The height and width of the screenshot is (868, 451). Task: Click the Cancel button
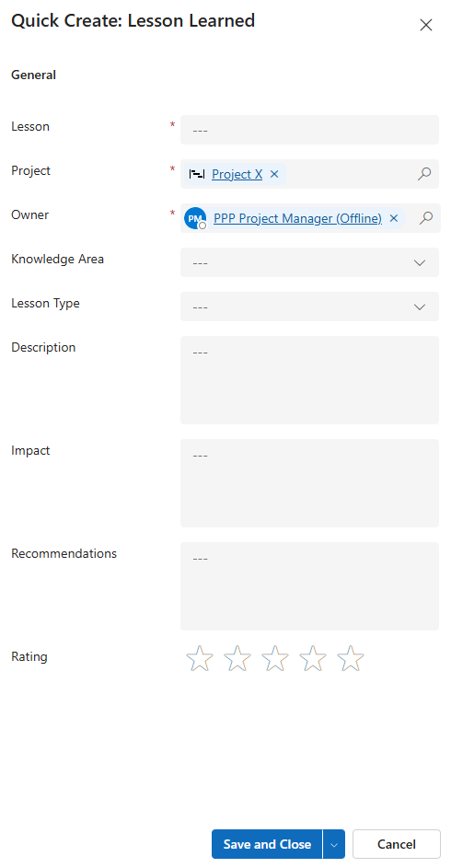pos(396,844)
